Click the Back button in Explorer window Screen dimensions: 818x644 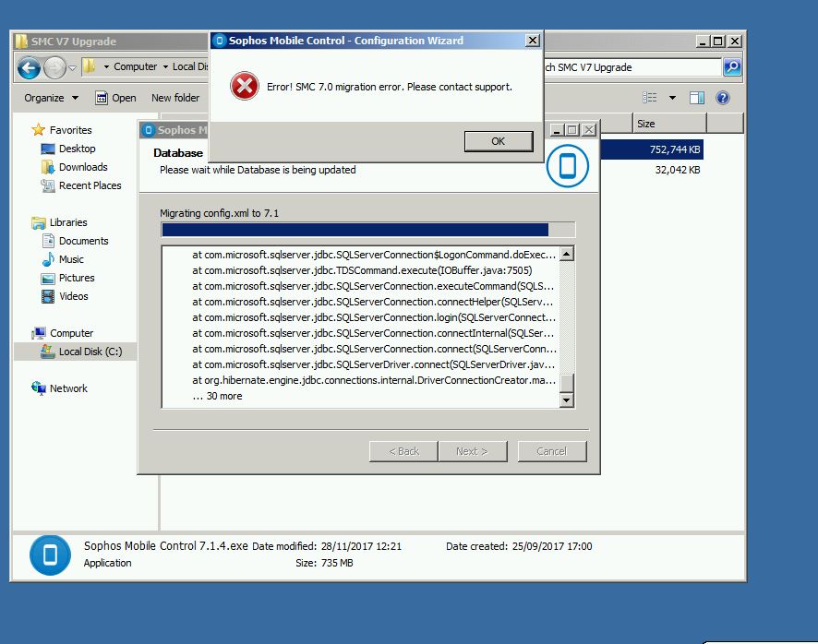pos(30,66)
